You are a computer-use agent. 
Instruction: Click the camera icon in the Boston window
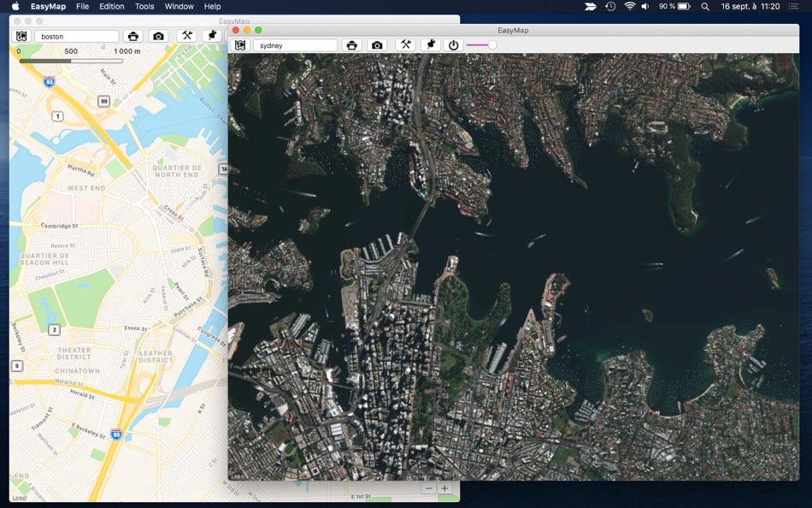pos(158,36)
